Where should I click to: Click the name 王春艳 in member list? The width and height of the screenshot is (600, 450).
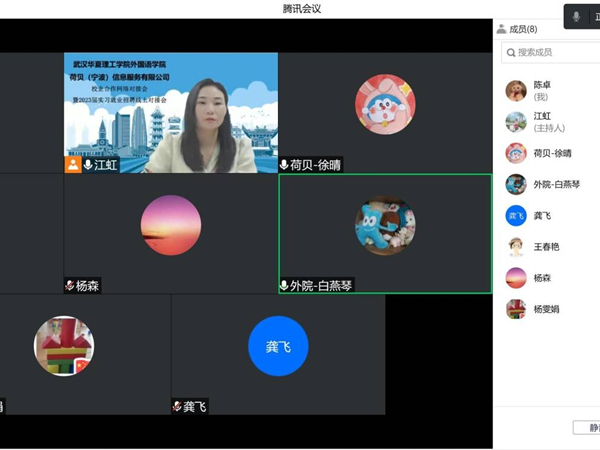[546, 247]
